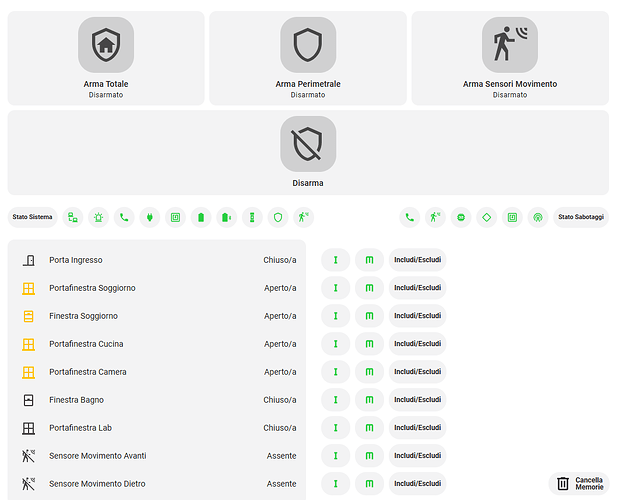
Task: Click the battery-with-alert status icon
Action: tap(227, 217)
